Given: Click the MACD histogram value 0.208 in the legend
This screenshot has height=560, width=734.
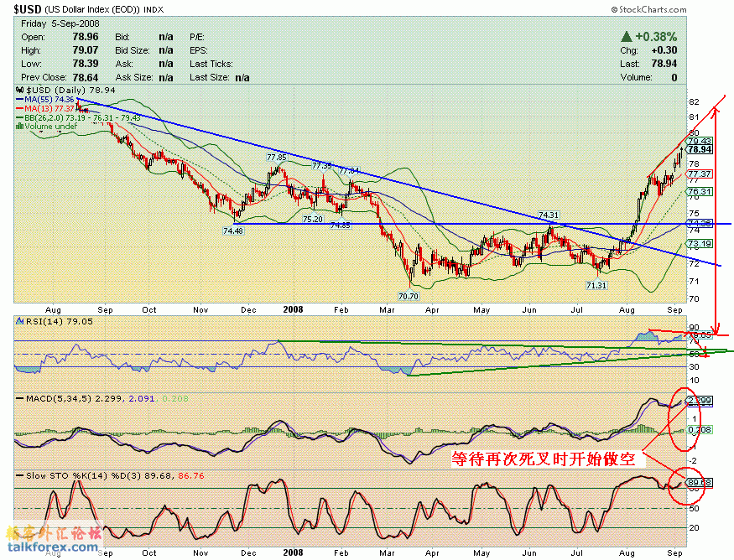Looking at the screenshot, I should (x=175, y=398).
